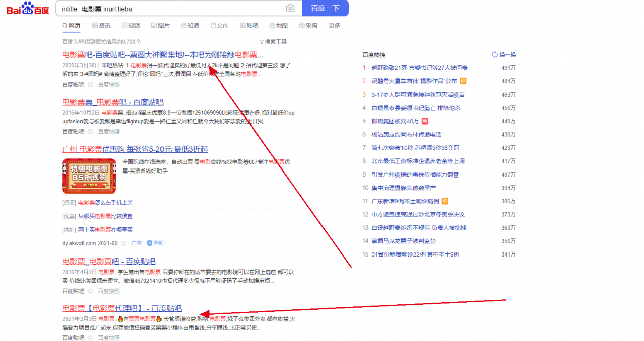This screenshot has width=644, height=341.
Task: Open 百度贴吧 source under the 2016年10月2日 result
Action: [x=73, y=132]
